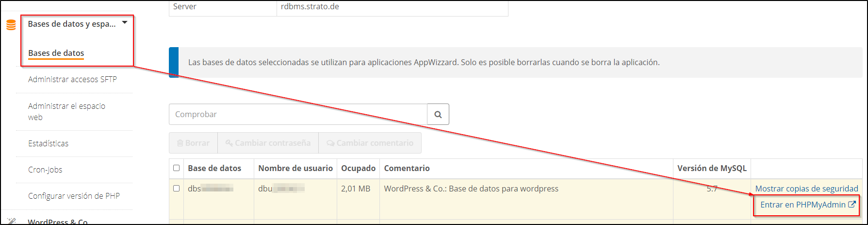The width and height of the screenshot is (868, 225).
Task: Click the Nombre de usuario column header
Action: tap(295, 168)
